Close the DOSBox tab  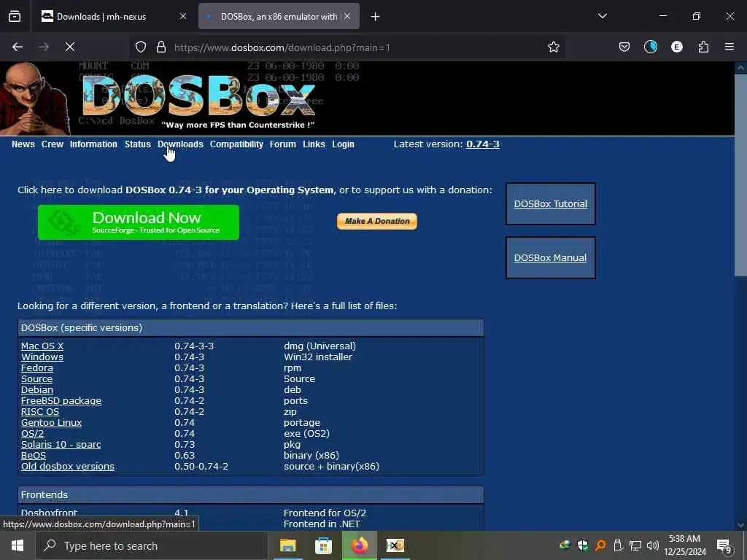347,17
